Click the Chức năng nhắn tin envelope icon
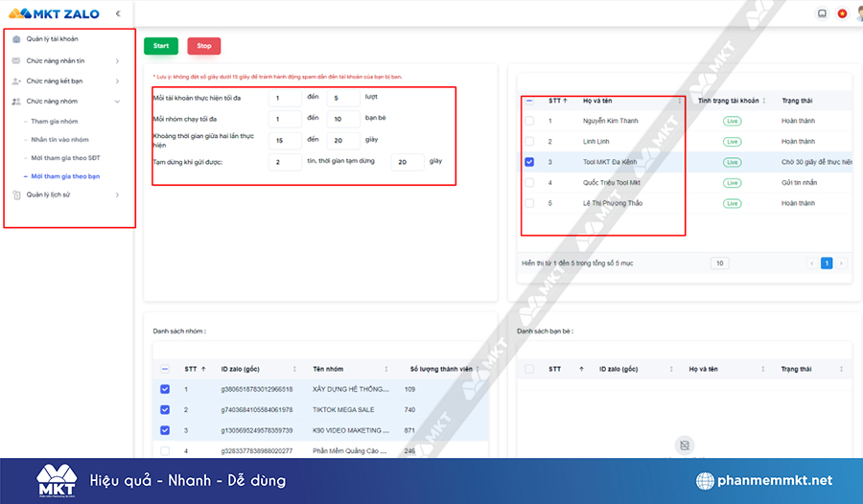863x504 pixels. coord(15,61)
